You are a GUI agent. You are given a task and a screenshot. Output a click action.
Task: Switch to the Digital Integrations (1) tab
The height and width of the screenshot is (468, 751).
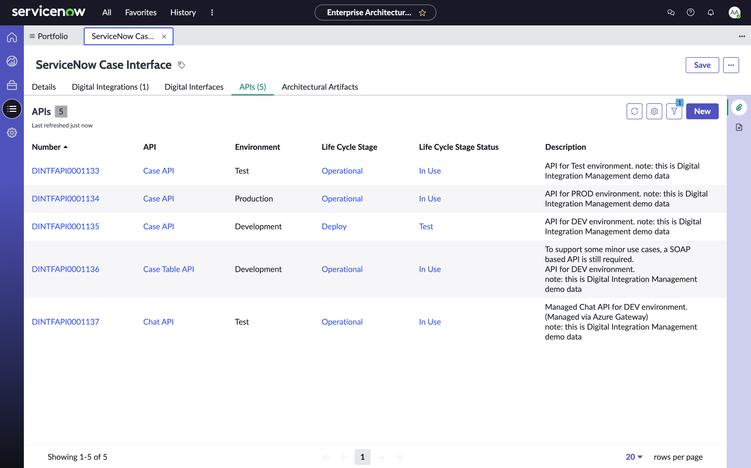point(110,87)
